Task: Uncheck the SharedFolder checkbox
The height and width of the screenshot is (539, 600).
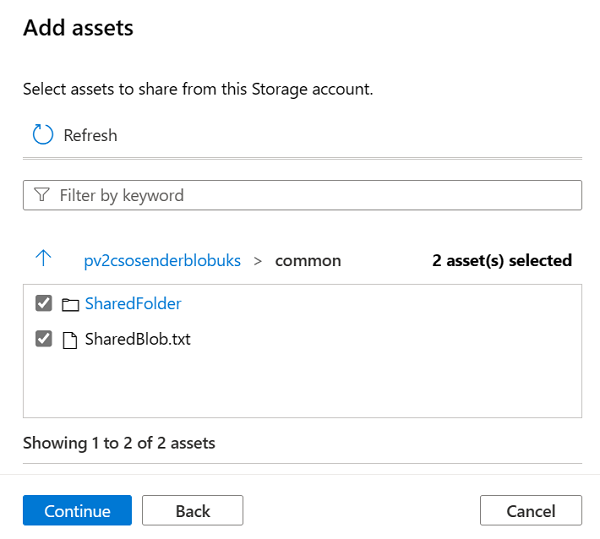Action: [43, 303]
